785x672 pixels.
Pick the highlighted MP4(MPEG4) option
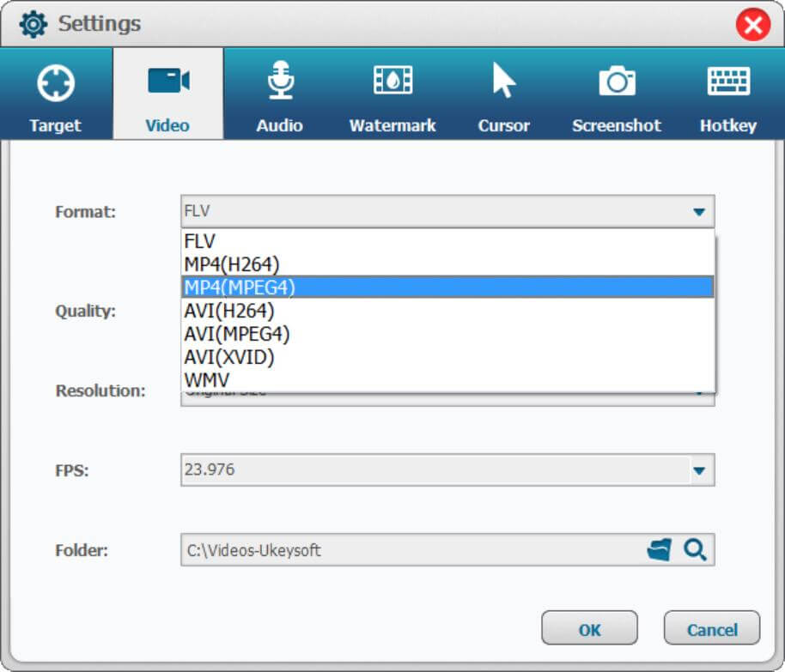(240, 288)
